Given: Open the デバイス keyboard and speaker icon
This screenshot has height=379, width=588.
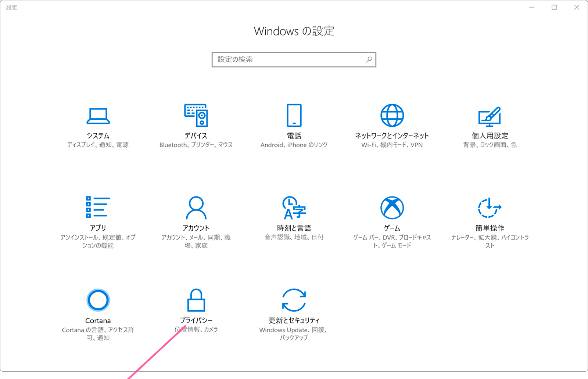Looking at the screenshot, I should point(196,115).
